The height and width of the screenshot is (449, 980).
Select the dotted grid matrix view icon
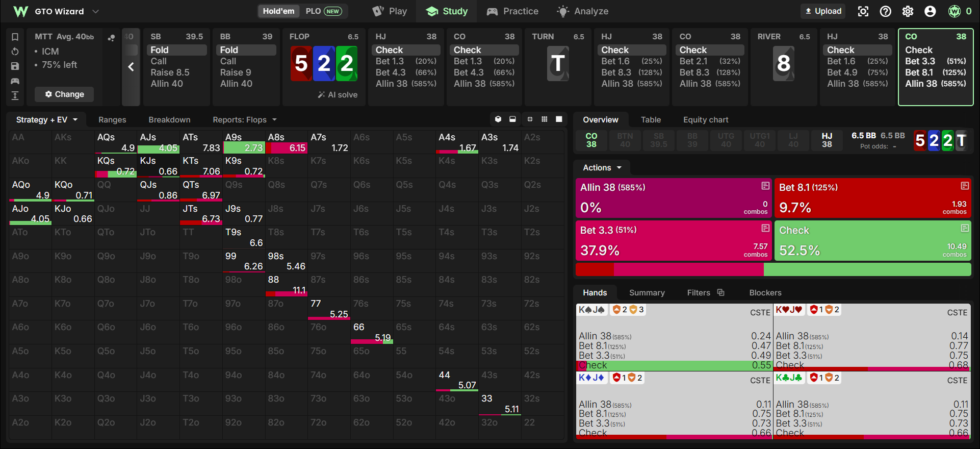pos(545,119)
